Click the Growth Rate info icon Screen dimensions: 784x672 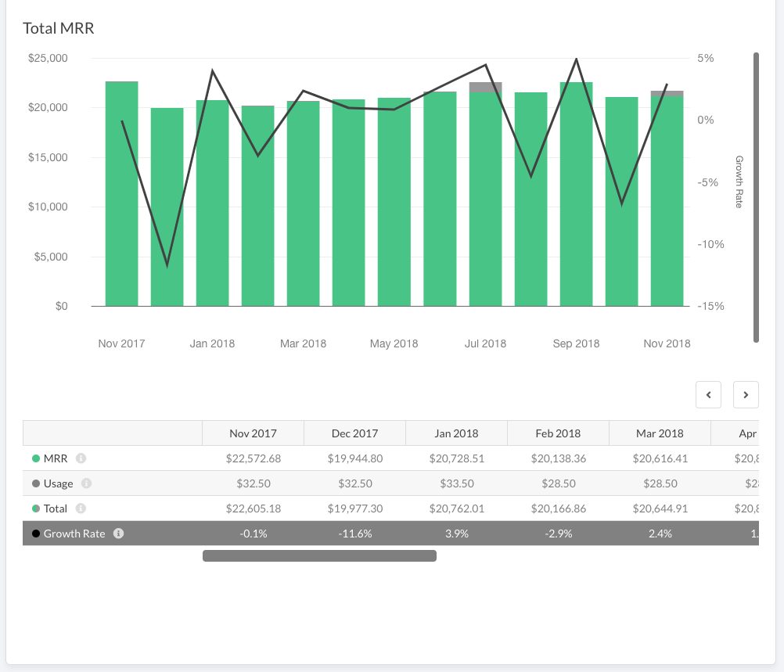click(119, 534)
